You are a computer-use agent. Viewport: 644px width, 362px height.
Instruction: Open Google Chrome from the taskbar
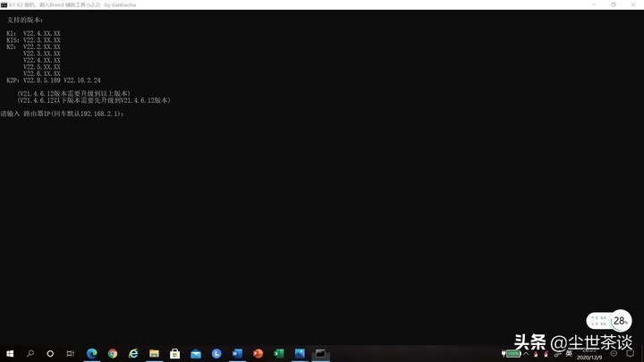[x=113, y=353]
